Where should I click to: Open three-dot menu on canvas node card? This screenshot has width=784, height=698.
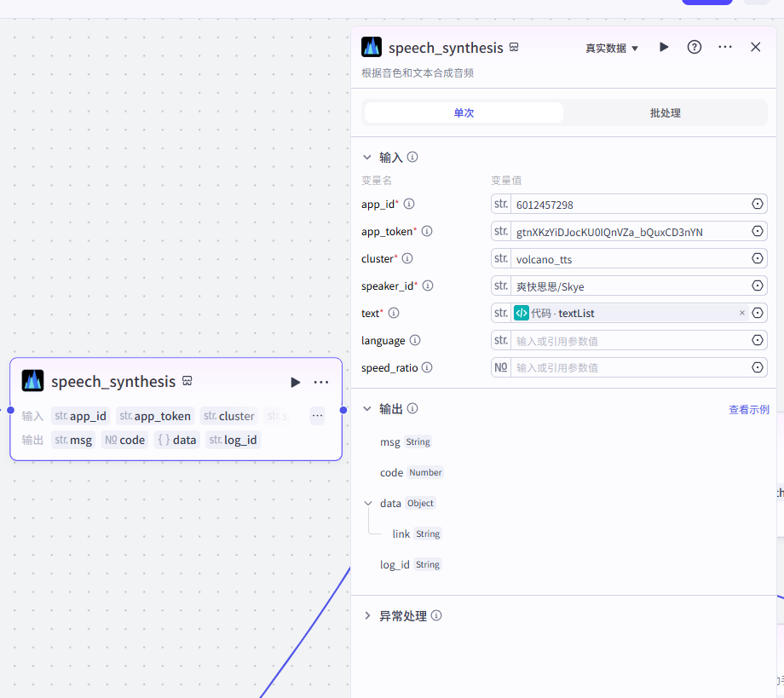click(321, 382)
